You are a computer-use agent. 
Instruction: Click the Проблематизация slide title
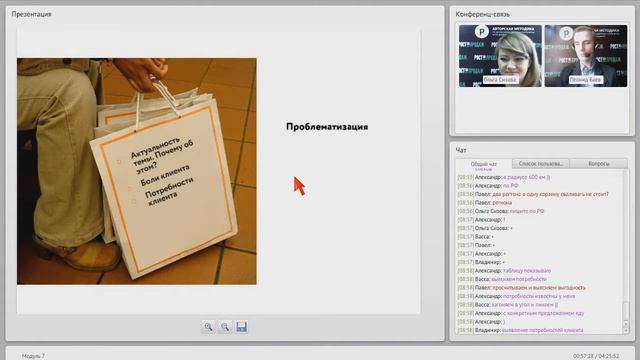tap(327, 127)
